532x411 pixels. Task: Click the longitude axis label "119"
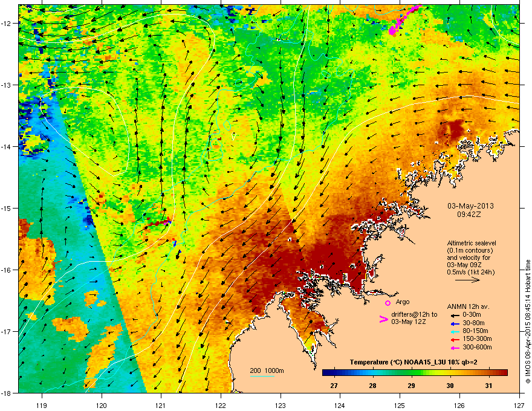pos(42,405)
